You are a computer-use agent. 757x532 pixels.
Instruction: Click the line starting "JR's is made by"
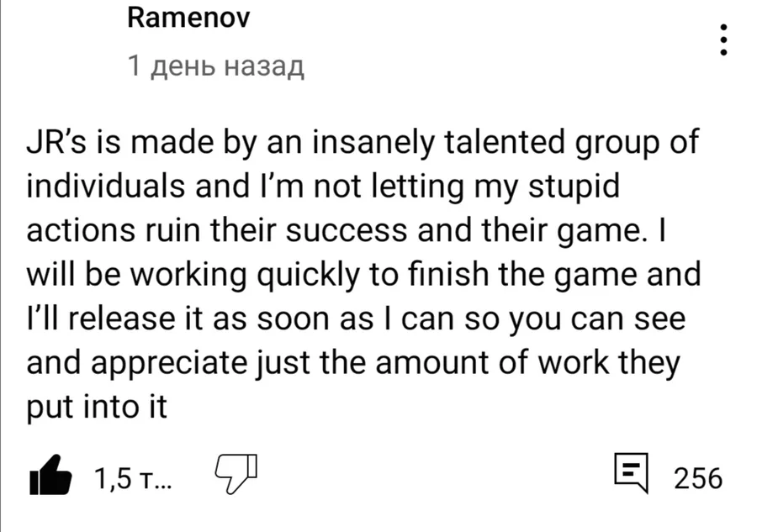coord(363,144)
